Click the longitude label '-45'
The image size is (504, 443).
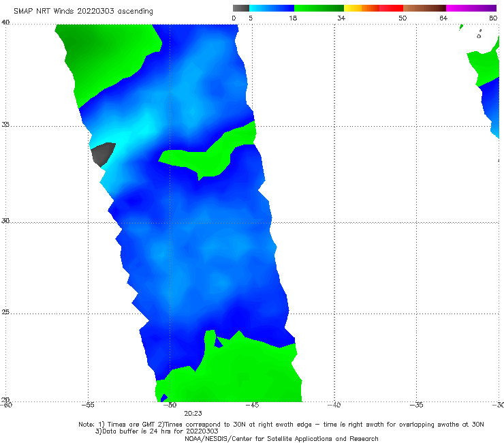[252, 405]
